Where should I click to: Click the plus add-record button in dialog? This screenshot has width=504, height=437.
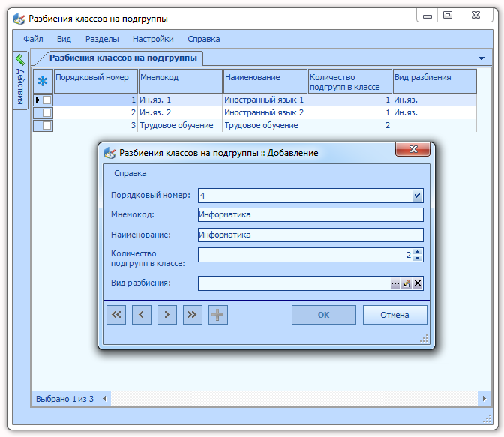pyautogui.click(x=218, y=315)
